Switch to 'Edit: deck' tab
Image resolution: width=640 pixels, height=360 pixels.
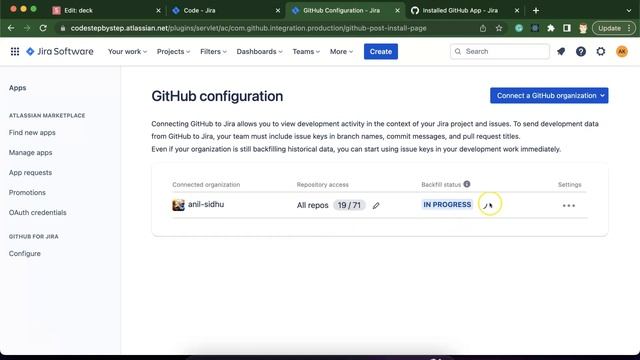click(106, 11)
